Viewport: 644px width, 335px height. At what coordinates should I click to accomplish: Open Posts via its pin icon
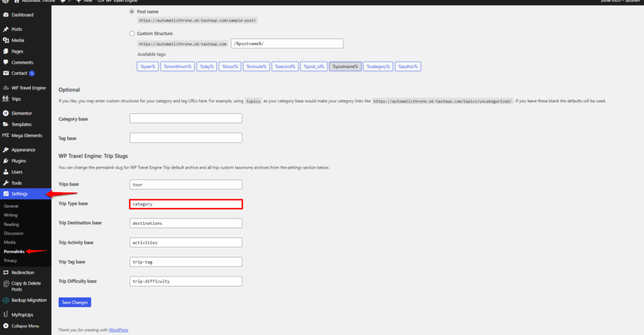click(x=6, y=29)
